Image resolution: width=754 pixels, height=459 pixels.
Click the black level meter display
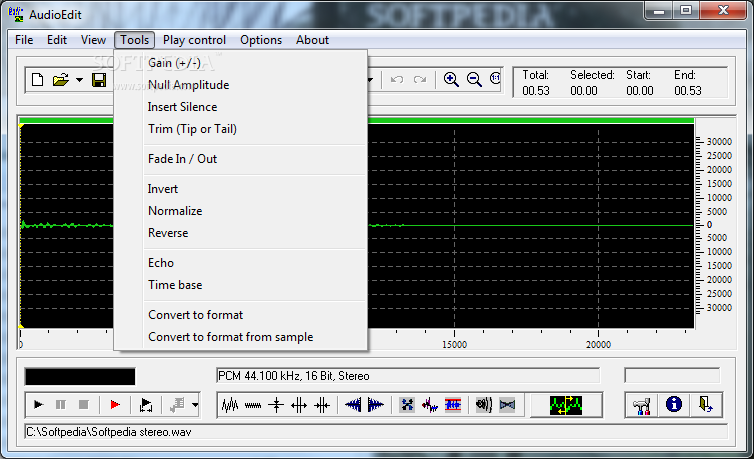tap(80, 376)
